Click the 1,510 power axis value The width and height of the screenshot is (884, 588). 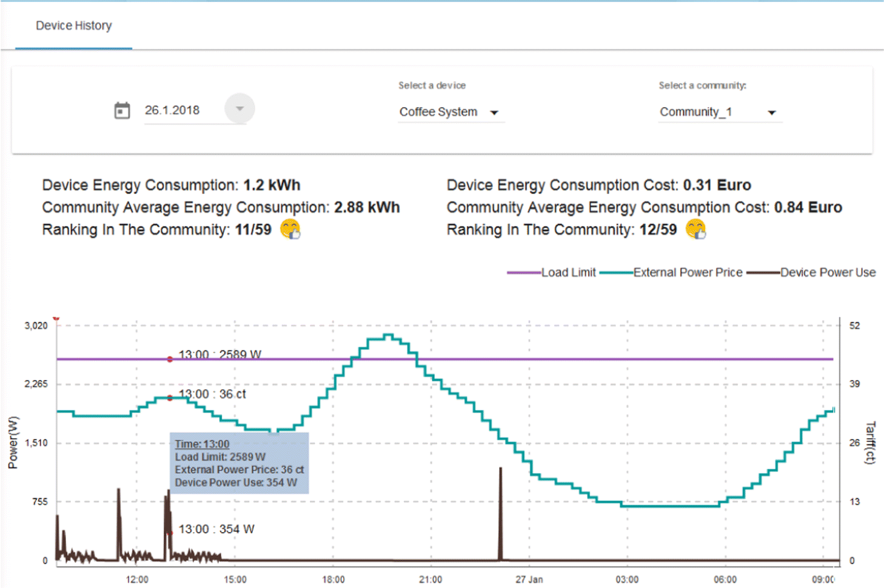36,443
